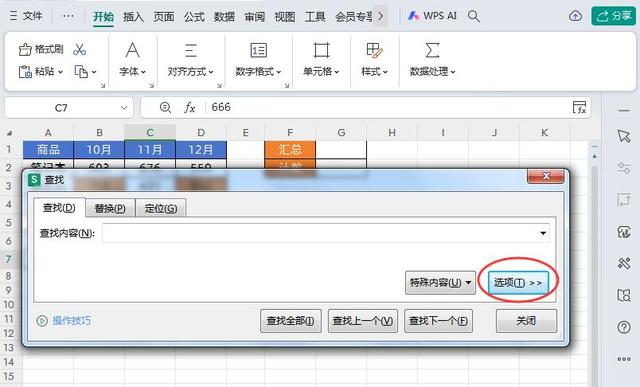
Task: Click the zoom magnifier icon in the formula bar
Action: tap(165, 107)
